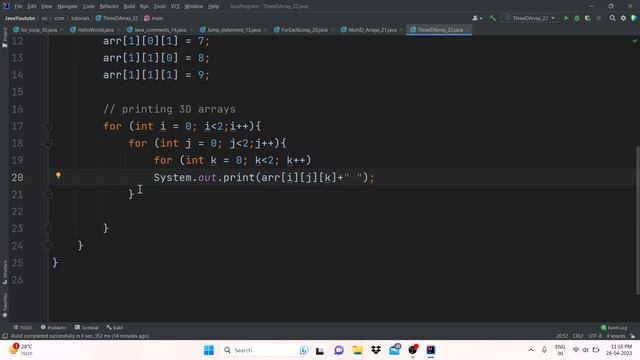Image resolution: width=640 pixels, height=360 pixels.
Task: Switch to ForEachLoop_20.java tab
Action: click(304, 30)
